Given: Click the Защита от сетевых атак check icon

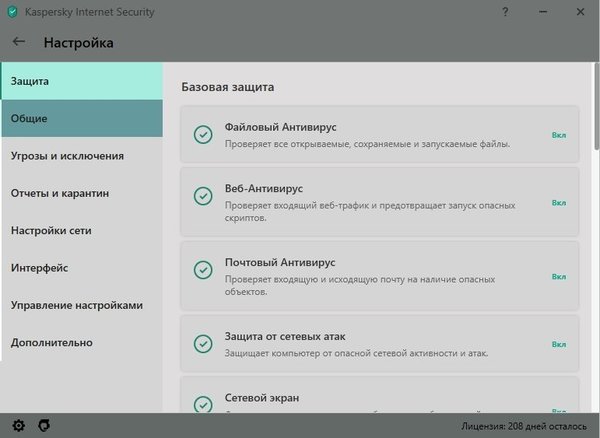Looking at the screenshot, I should coord(203,343).
